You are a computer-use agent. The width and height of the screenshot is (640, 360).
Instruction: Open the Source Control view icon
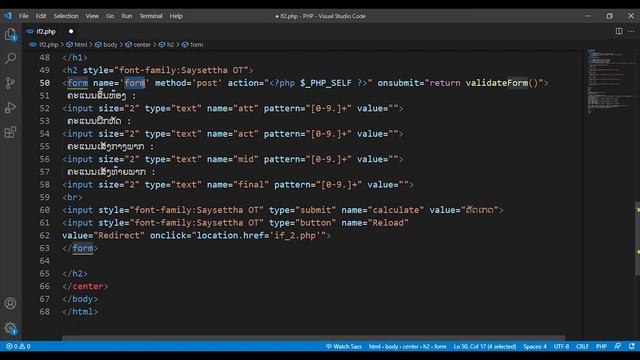point(11,83)
